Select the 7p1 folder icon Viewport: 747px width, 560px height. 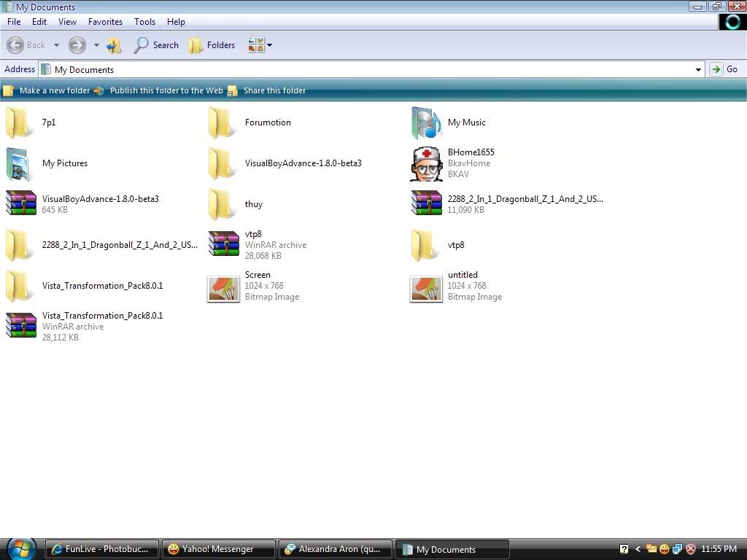[x=19, y=122]
